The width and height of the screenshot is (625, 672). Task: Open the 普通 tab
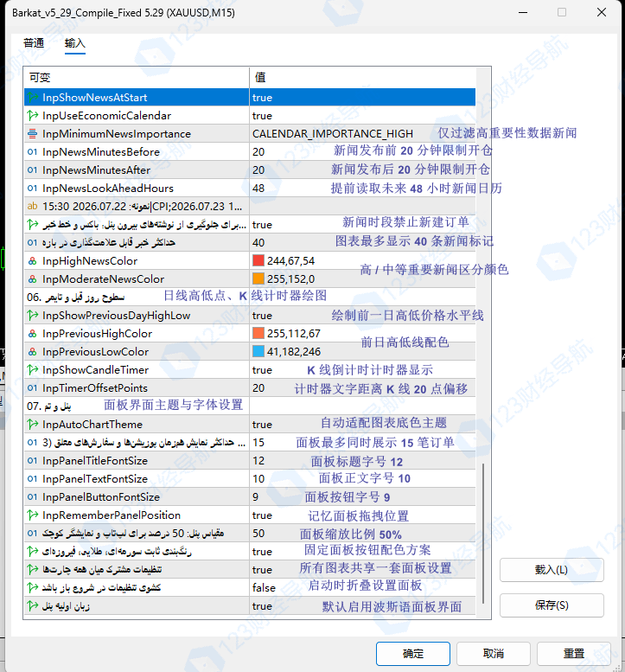pyautogui.click(x=34, y=43)
